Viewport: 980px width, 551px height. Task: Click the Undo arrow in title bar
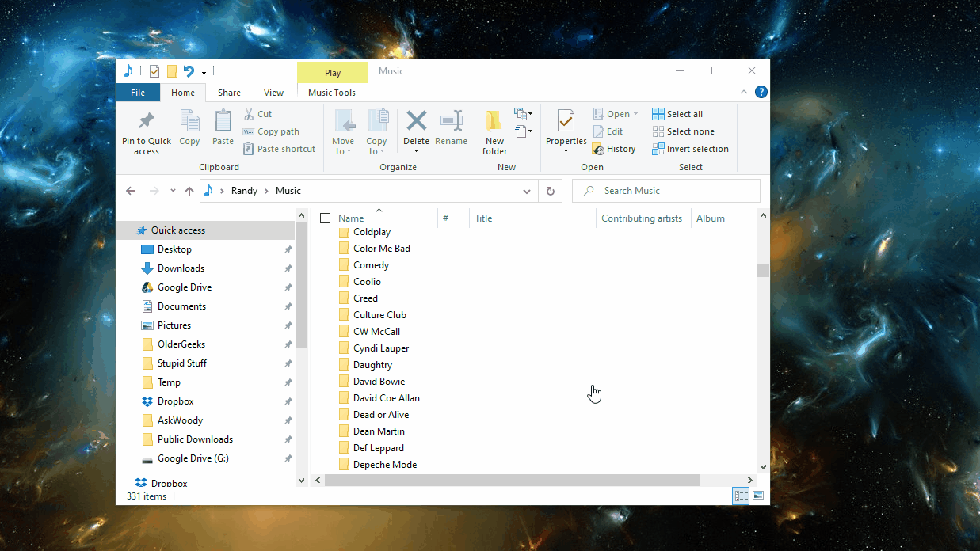189,71
